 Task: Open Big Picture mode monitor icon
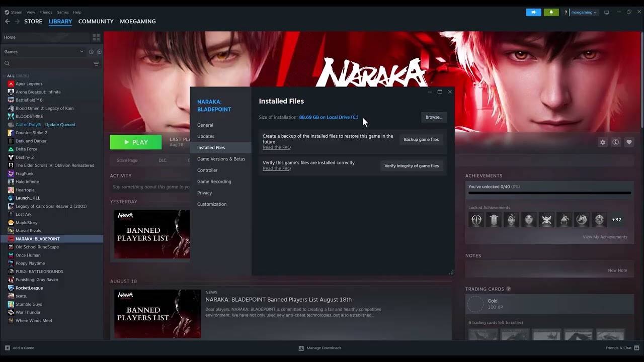(x=607, y=12)
